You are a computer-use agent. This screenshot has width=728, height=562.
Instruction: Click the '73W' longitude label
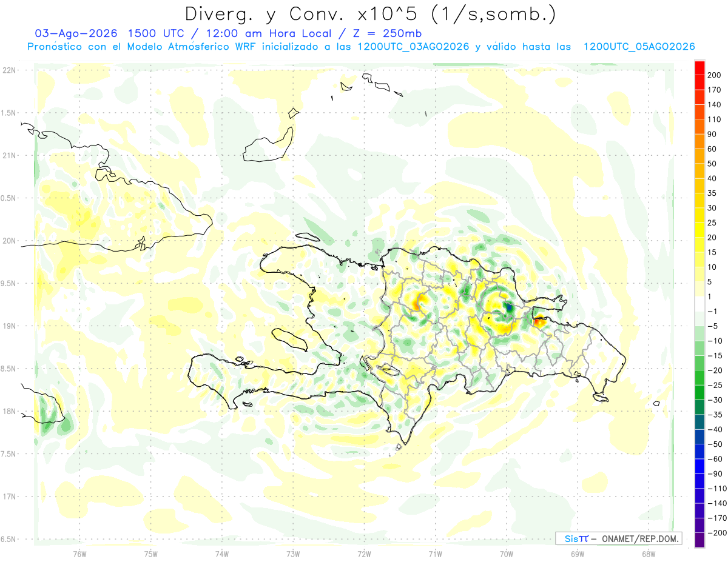point(293,553)
